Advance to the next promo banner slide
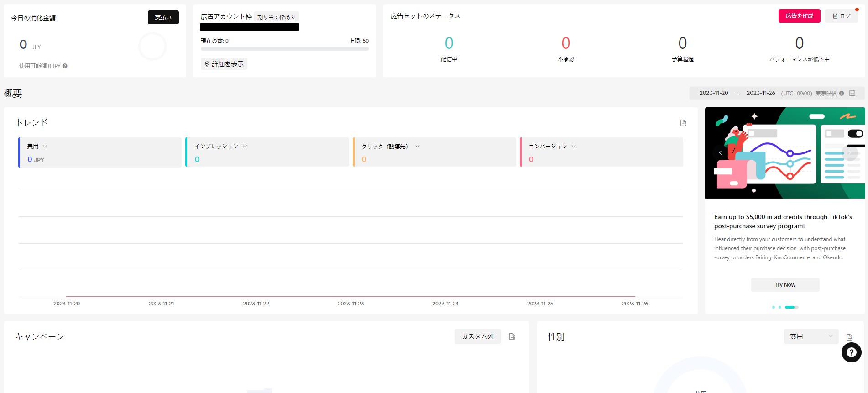The height and width of the screenshot is (393, 868). click(851, 153)
